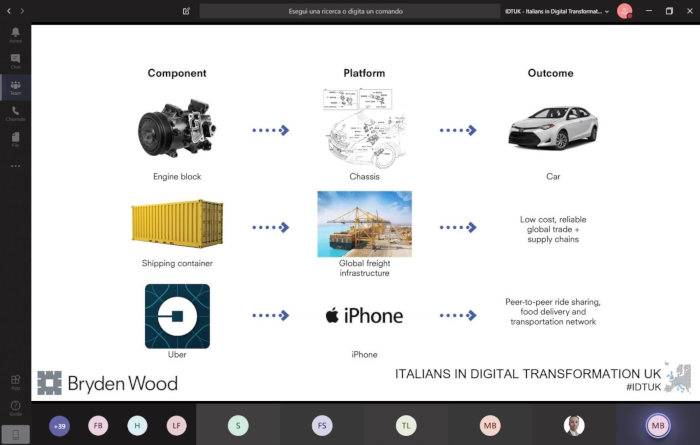Select the highlighted purple MB speaker tile
The width and height of the screenshot is (700, 445).
point(658,426)
